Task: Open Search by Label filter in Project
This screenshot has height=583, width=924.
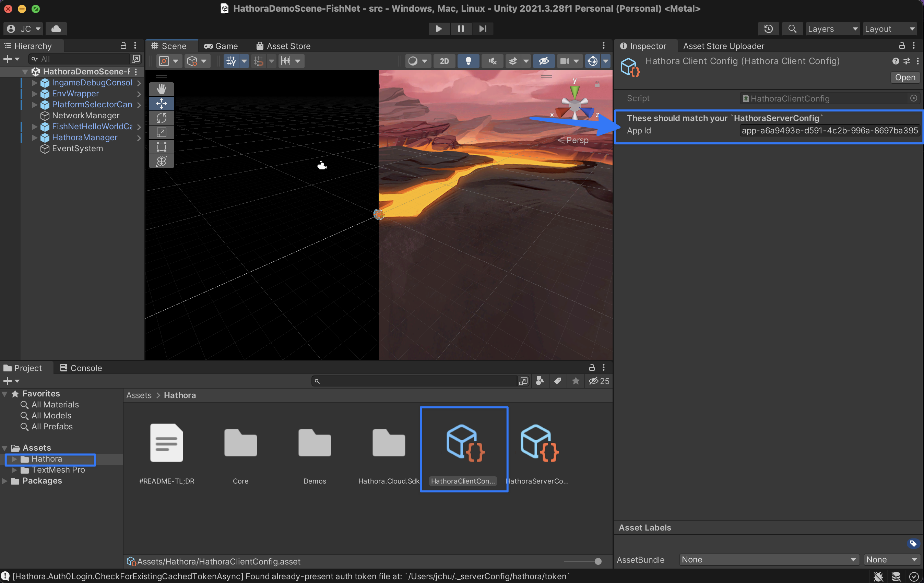Action: click(x=558, y=381)
